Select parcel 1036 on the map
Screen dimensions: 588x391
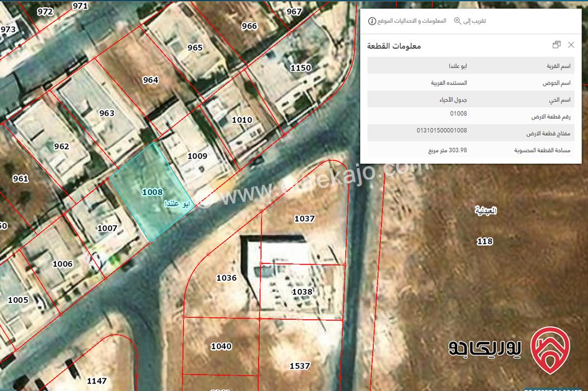coord(227,278)
